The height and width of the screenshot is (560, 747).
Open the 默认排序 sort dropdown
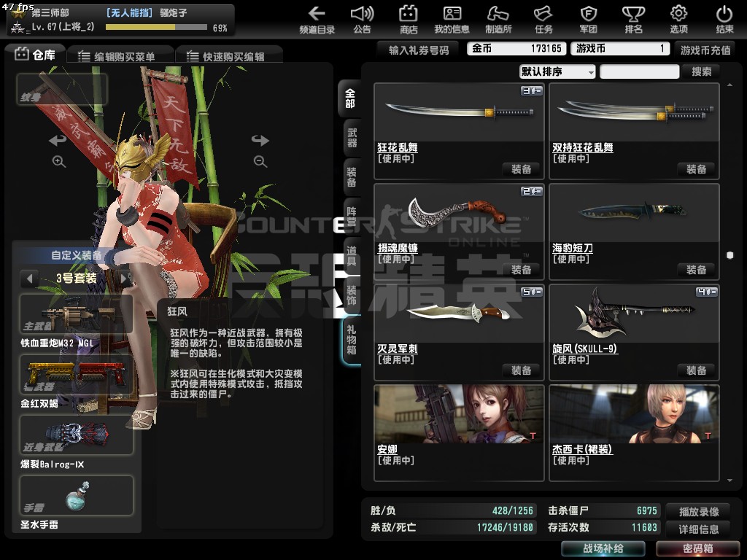557,71
